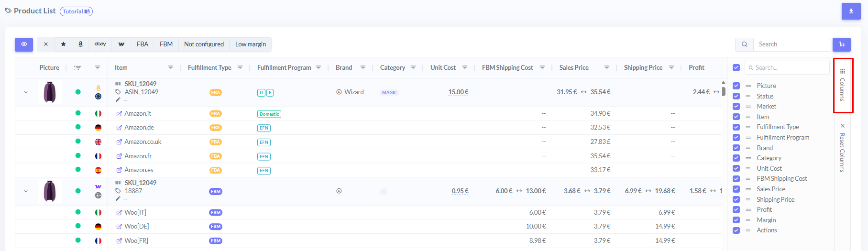This screenshot has width=868, height=251.
Task: Uncheck the Picture column checkbox
Action: 736,86
